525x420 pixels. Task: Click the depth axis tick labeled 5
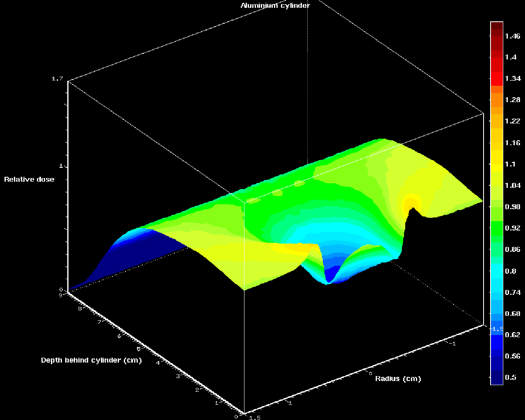[138, 349]
